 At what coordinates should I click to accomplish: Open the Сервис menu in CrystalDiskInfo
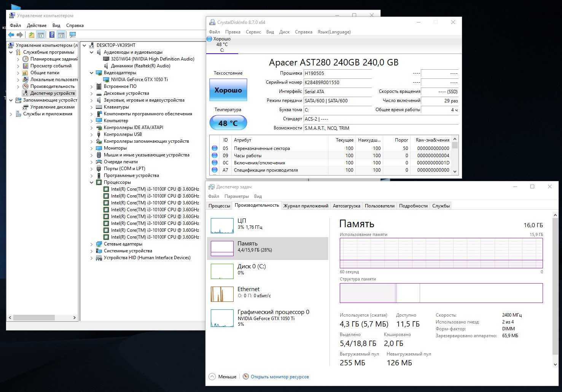click(253, 32)
